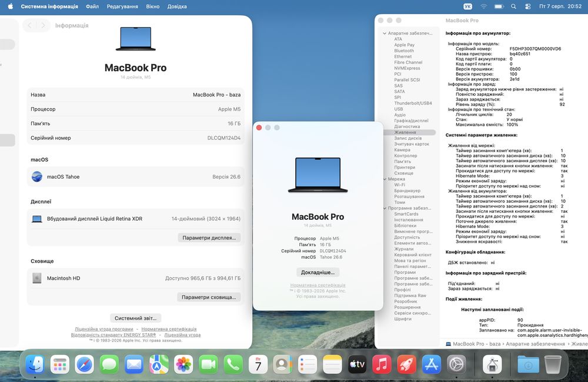588x382 pixels.
Task: Launch Apple TV from the Dock
Action: 357,364
